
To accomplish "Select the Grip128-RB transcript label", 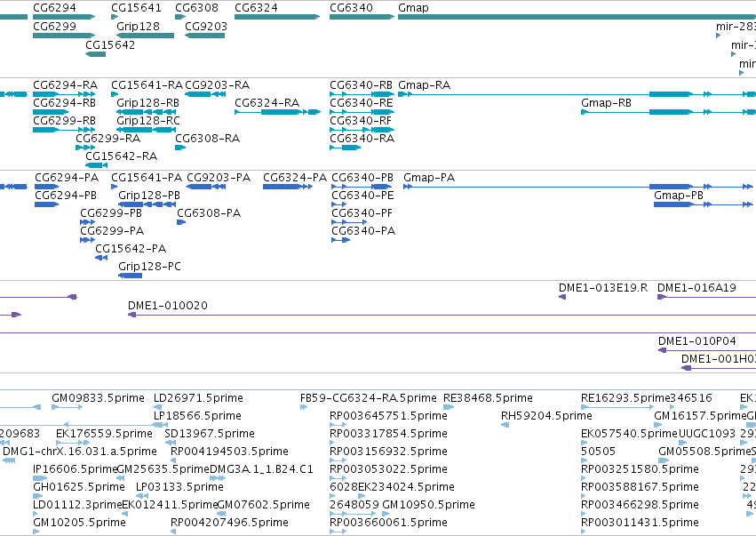I will tap(148, 103).
